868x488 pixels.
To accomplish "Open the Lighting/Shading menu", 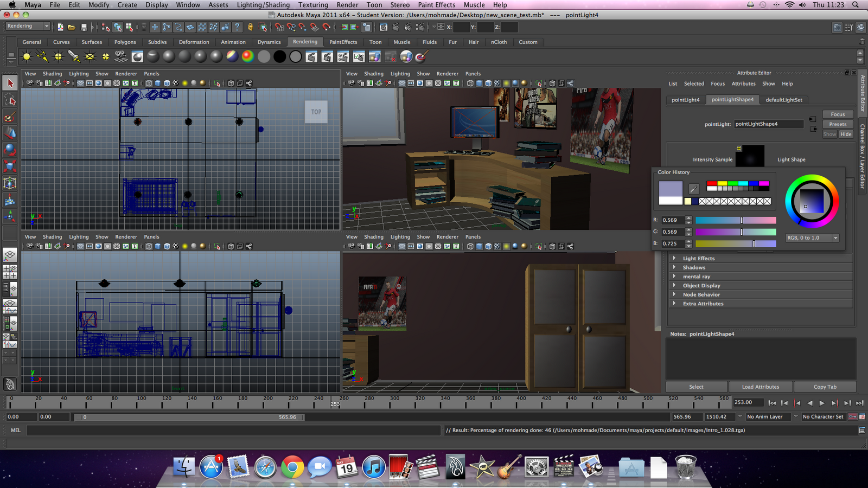I will tap(263, 4).
